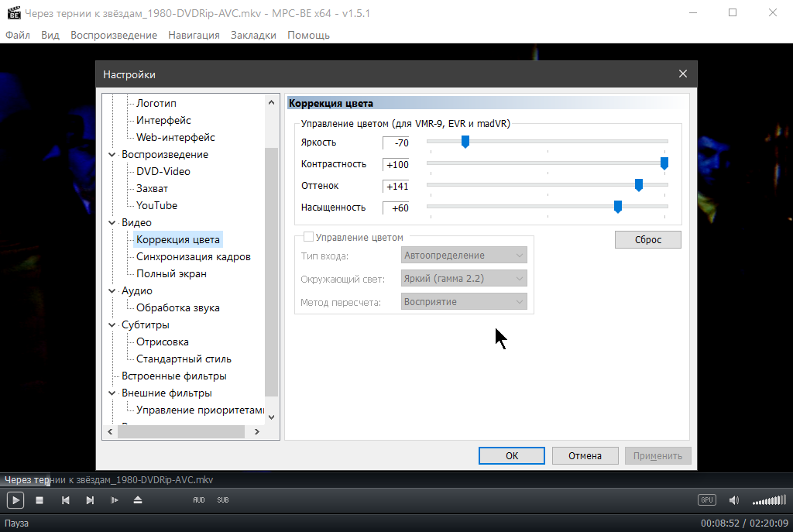
Task: Open the Окружающий свет dropdown
Action: [464, 278]
